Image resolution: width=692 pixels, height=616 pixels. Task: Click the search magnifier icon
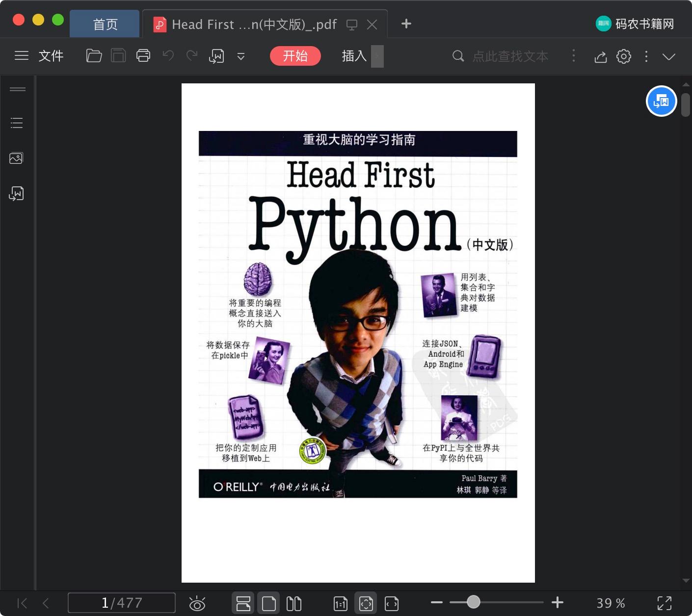458,56
